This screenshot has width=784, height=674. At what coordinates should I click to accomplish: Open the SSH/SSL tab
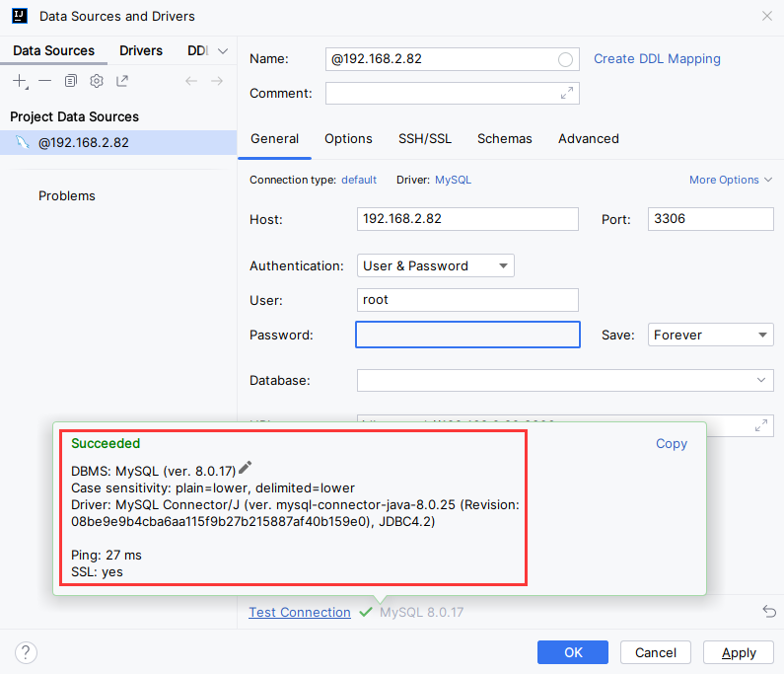pos(424,138)
